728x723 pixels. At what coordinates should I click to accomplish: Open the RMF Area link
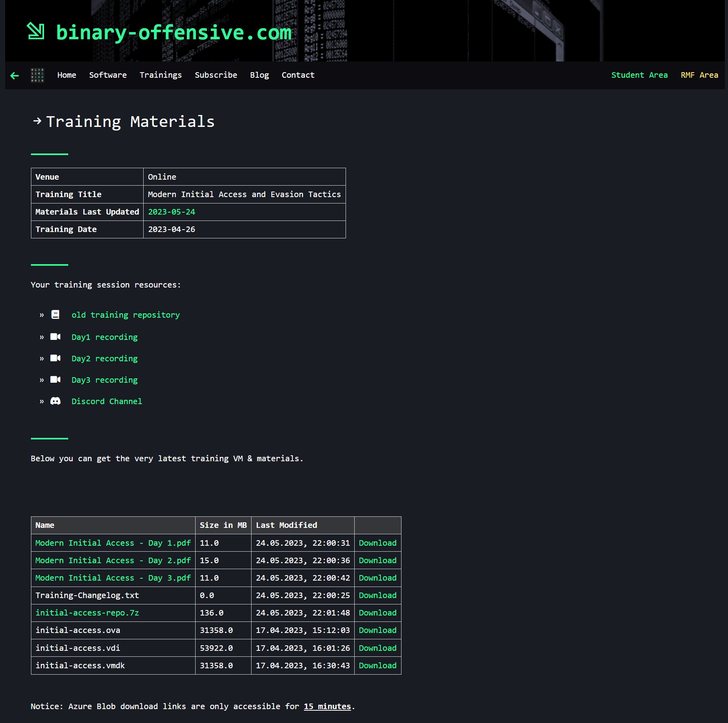click(x=699, y=75)
